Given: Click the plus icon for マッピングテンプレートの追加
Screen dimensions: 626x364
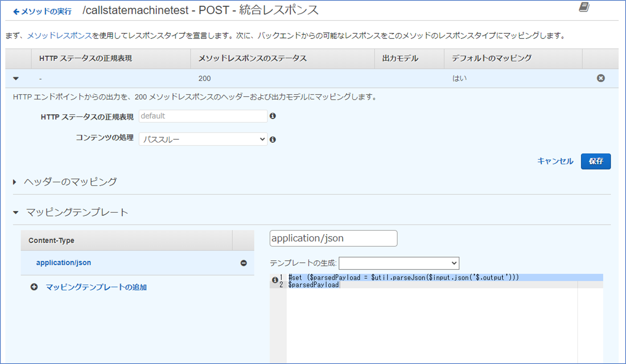Looking at the screenshot, I should [x=34, y=287].
